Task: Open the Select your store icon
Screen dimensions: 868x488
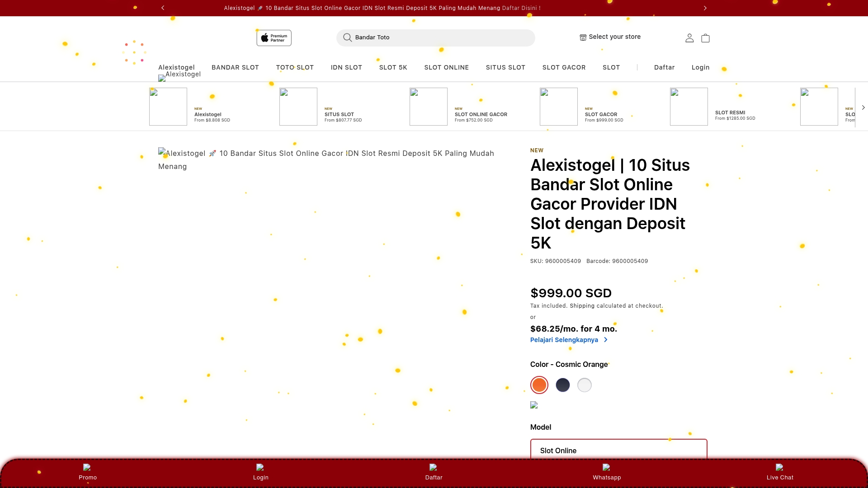Action: point(583,37)
